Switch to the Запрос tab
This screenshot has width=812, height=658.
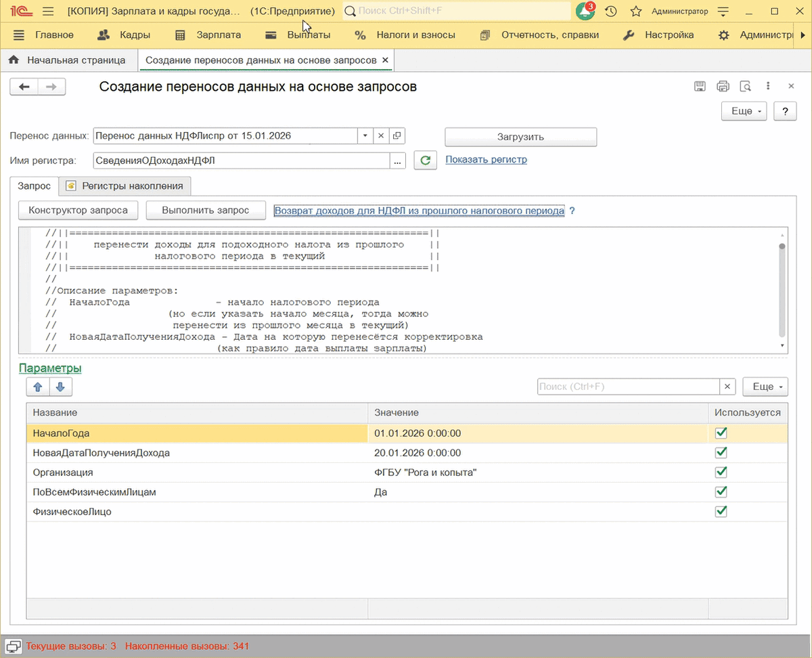(x=35, y=185)
